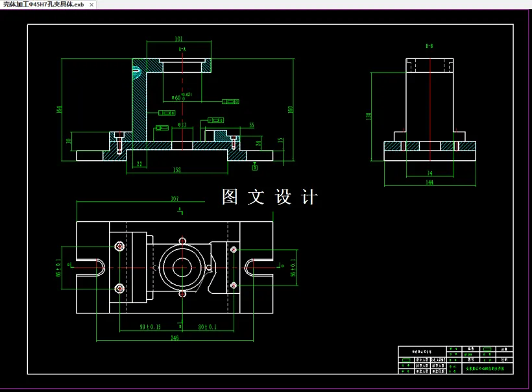
Task: Select the 66±0.1 dimension left of top view
Action: (58, 267)
